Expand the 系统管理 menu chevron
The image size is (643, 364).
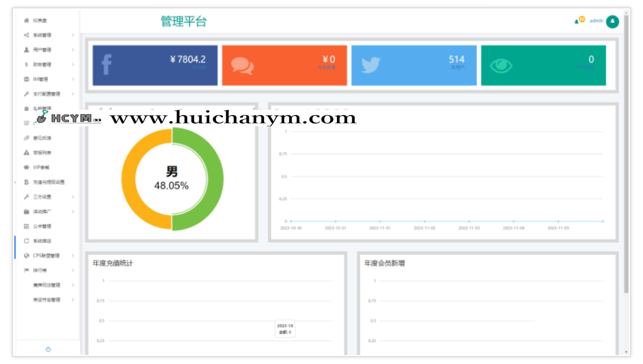pos(73,35)
